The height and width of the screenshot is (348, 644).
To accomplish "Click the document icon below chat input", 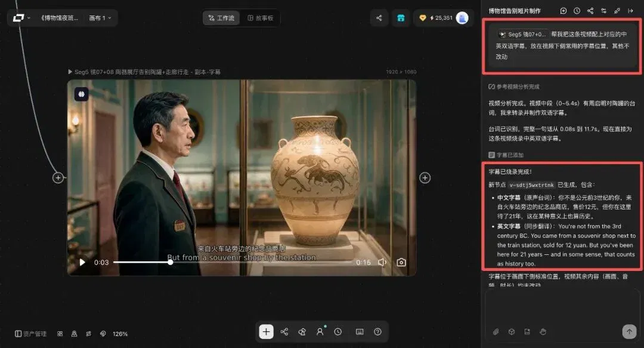I will pyautogui.click(x=527, y=331).
